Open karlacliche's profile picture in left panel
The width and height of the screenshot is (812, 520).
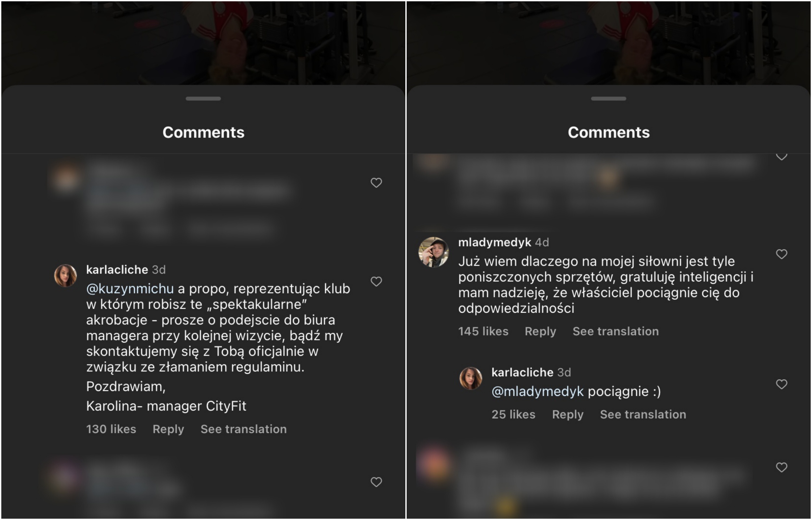coord(65,276)
